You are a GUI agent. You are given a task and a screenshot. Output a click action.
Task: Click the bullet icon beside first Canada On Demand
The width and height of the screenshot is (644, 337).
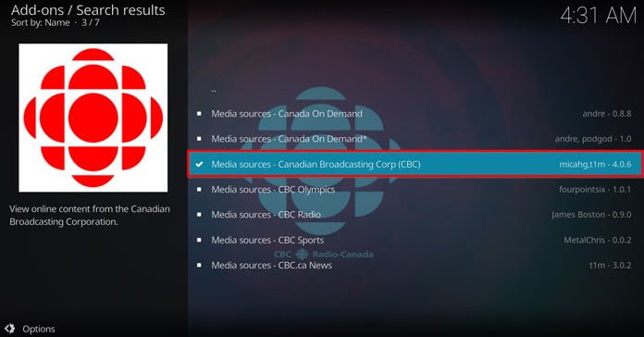[x=199, y=114]
